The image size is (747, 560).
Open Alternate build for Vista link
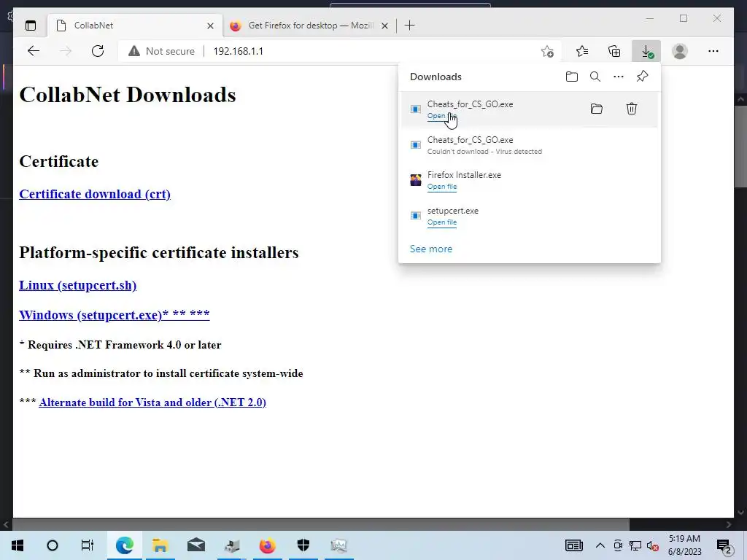coord(152,402)
